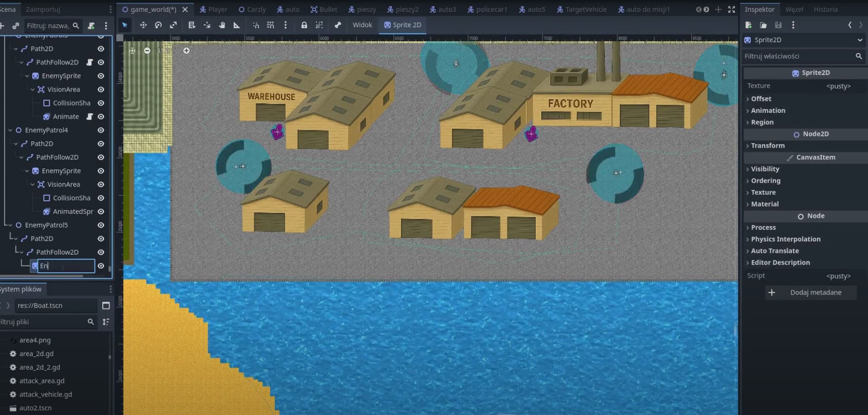Activate the Rotate mode tool

tap(158, 25)
